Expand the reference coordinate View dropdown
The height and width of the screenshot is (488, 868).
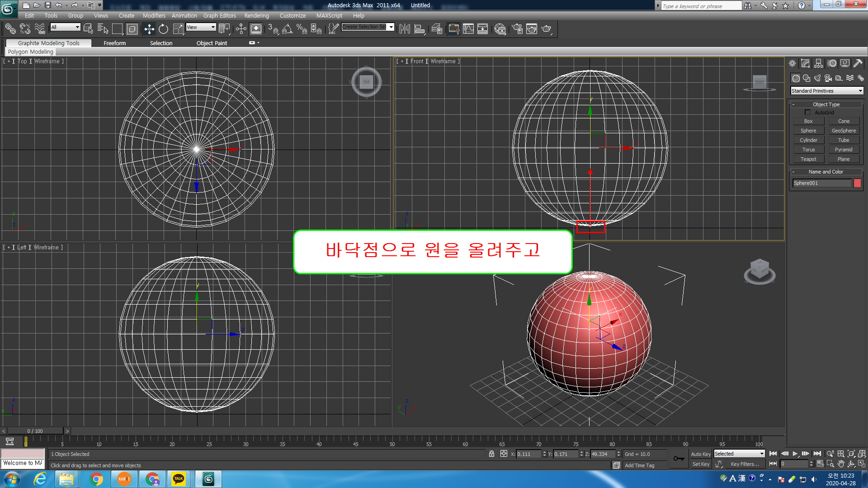pos(201,28)
